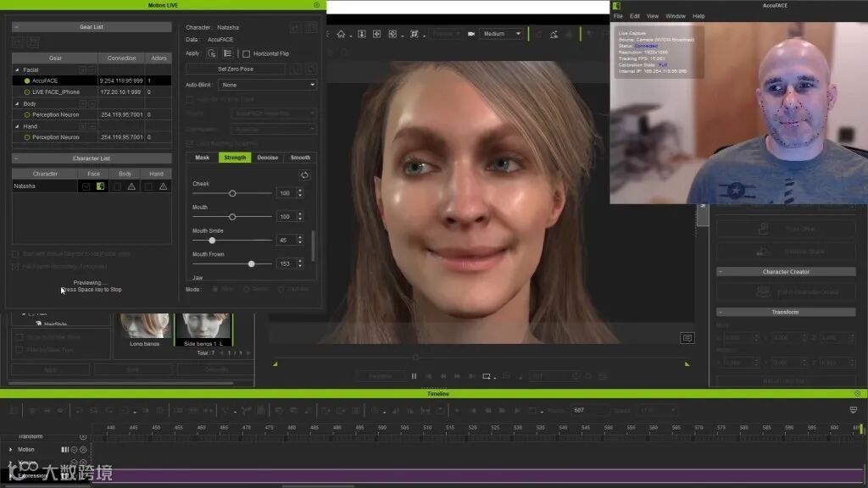
Task: Click the first Apply mode icon beside Apply label
Action: tap(212, 53)
